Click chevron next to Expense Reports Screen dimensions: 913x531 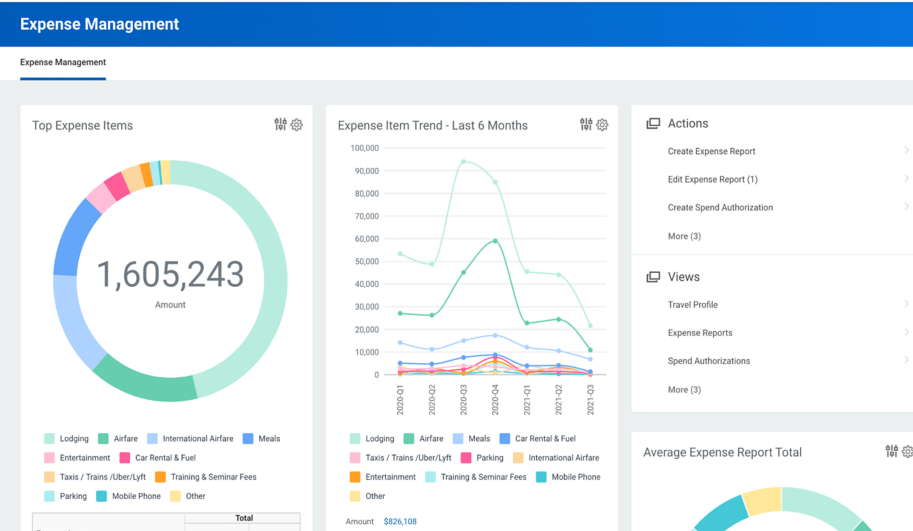coord(907,332)
